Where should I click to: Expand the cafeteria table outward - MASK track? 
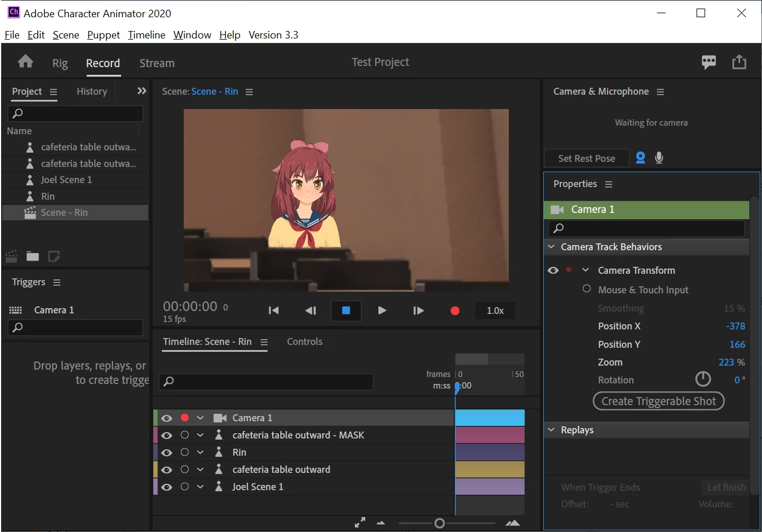(x=200, y=435)
